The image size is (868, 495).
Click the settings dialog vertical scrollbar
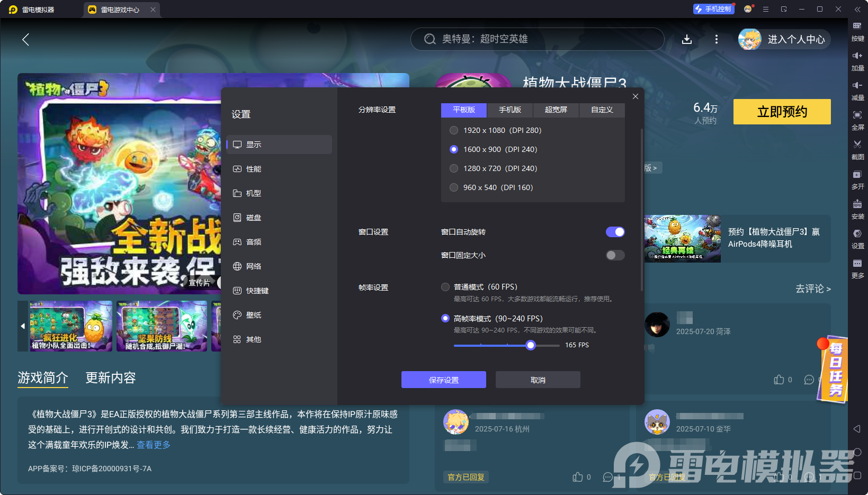coord(642,209)
